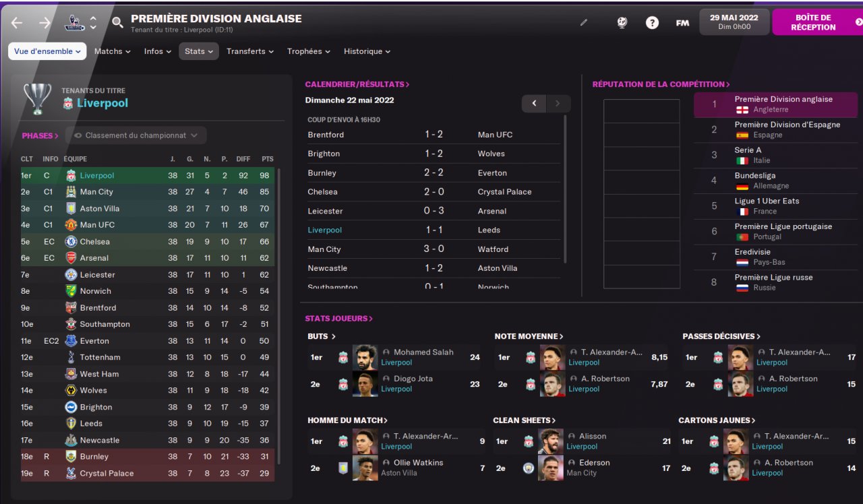This screenshot has width=863, height=504.
Task: Click the Everton badge in the league table
Action: [71, 341]
